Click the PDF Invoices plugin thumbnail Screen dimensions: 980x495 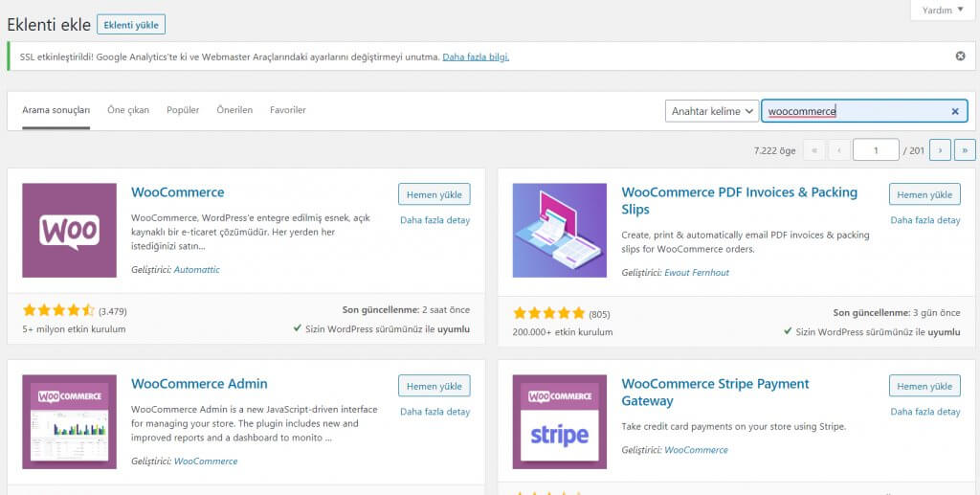click(560, 231)
